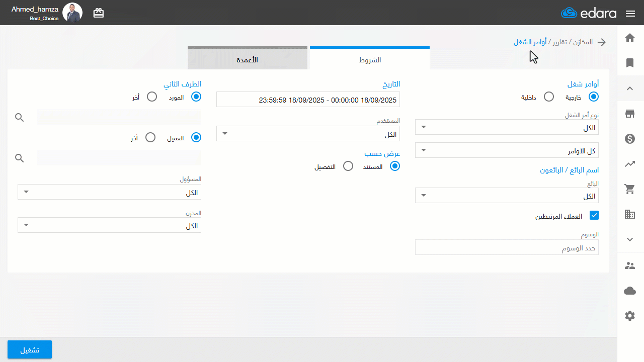Open the نوع أمر الشغل dropdown

[x=507, y=127]
